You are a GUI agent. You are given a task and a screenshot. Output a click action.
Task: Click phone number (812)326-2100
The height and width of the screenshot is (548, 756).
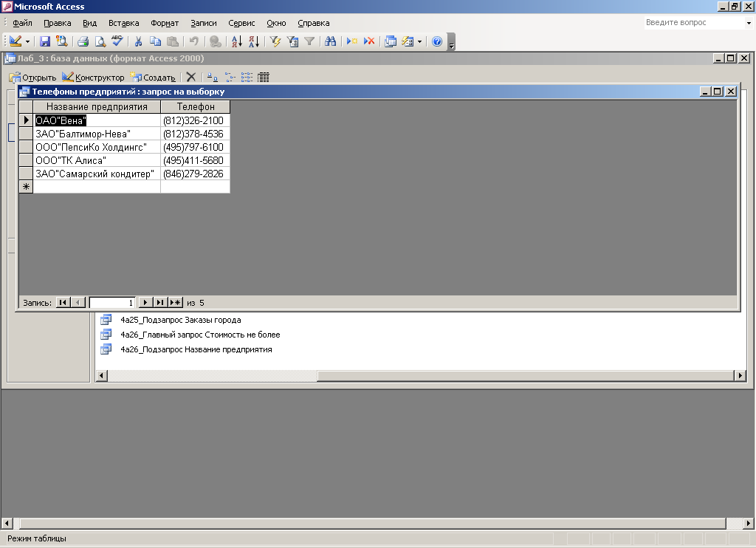tap(193, 120)
